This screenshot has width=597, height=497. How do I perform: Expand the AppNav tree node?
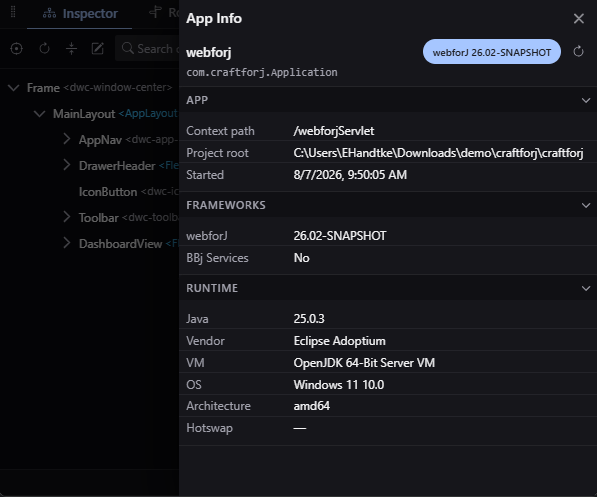pos(67,139)
